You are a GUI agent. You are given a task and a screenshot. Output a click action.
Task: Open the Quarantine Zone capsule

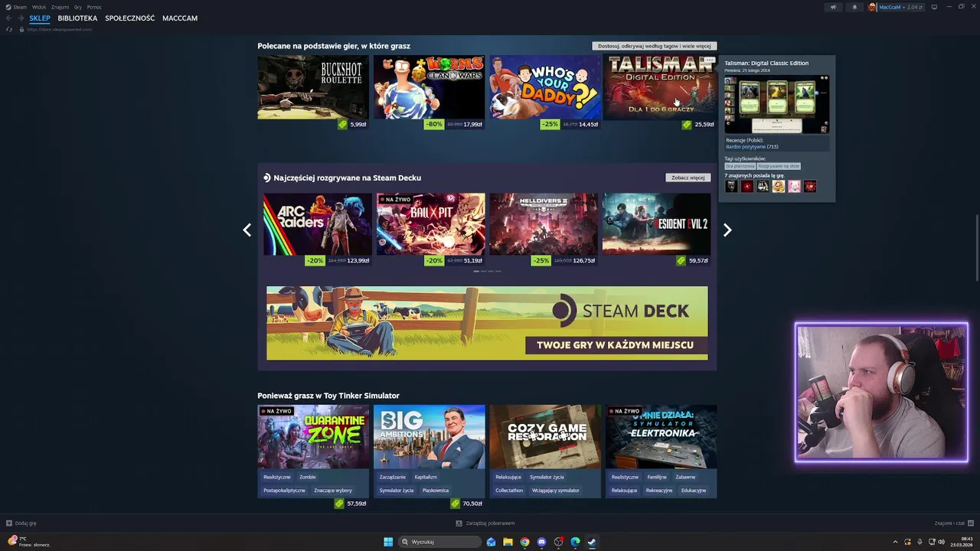click(313, 437)
